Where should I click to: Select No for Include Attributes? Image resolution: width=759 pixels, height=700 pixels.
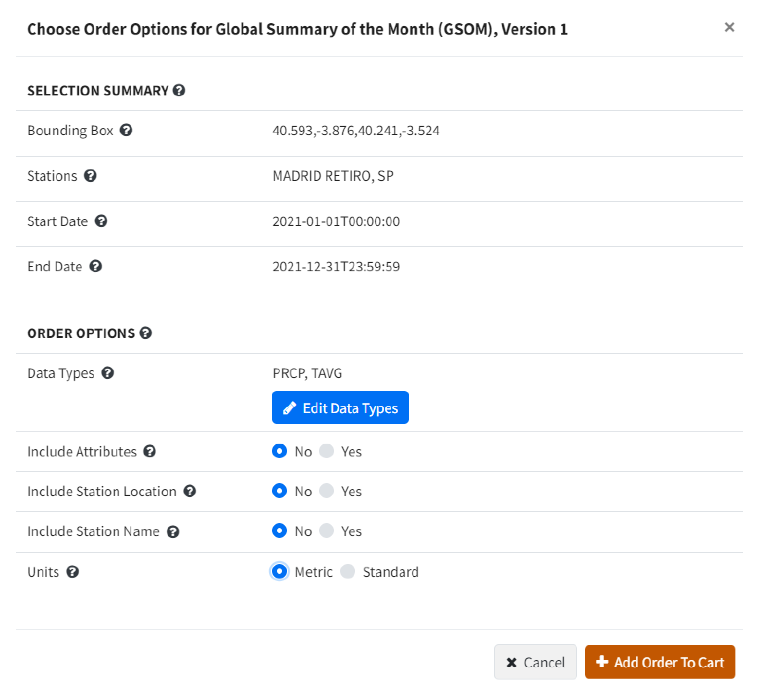pos(280,451)
